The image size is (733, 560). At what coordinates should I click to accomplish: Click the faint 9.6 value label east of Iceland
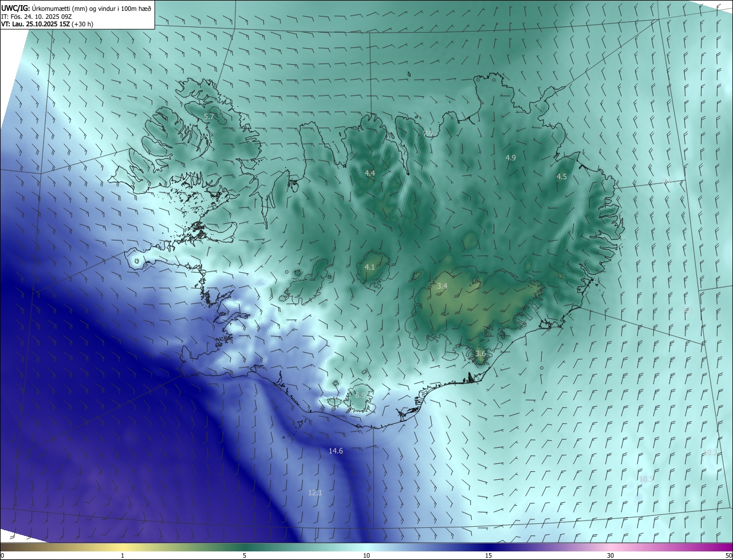[x=667, y=181]
